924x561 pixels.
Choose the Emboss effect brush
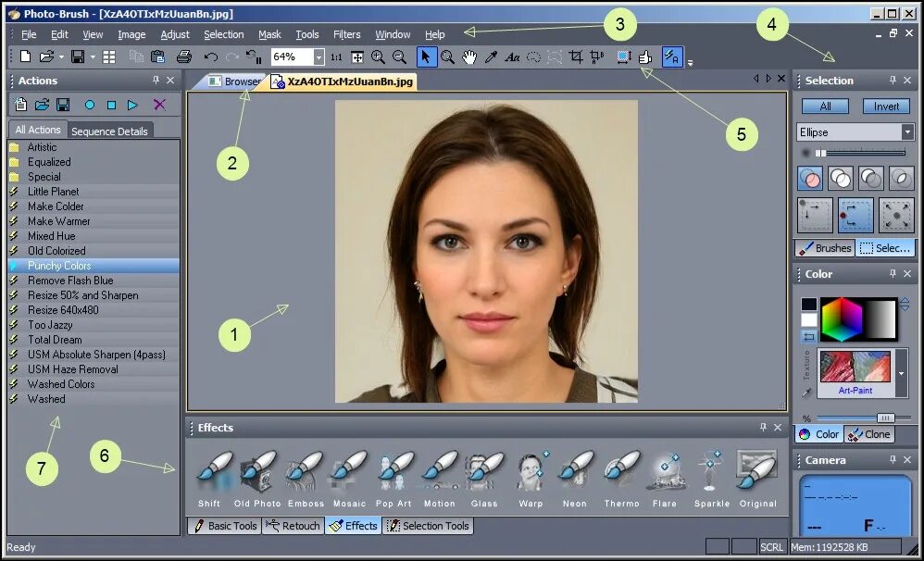pos(306,480)
